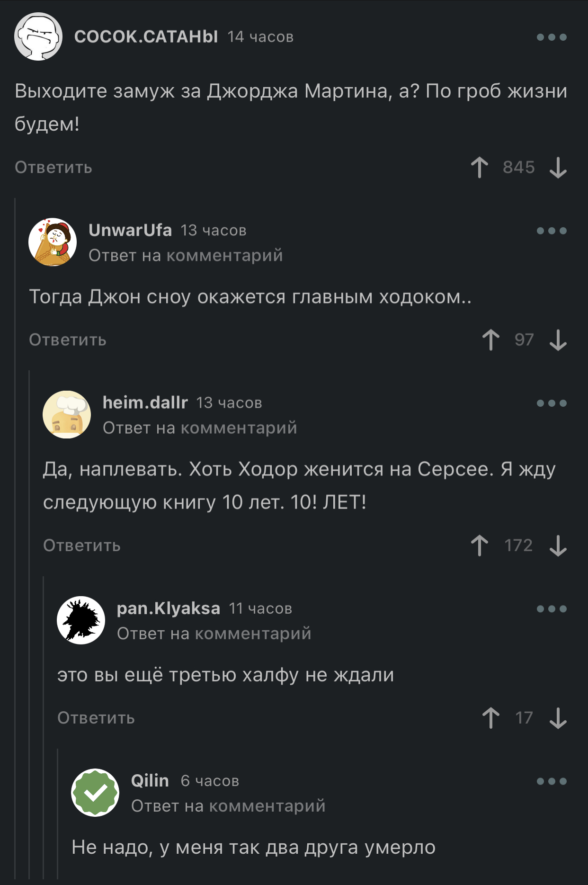Open three-dot menu on heim.dallr's comment
Screen dimensions: 588x885
click(552, 403)
